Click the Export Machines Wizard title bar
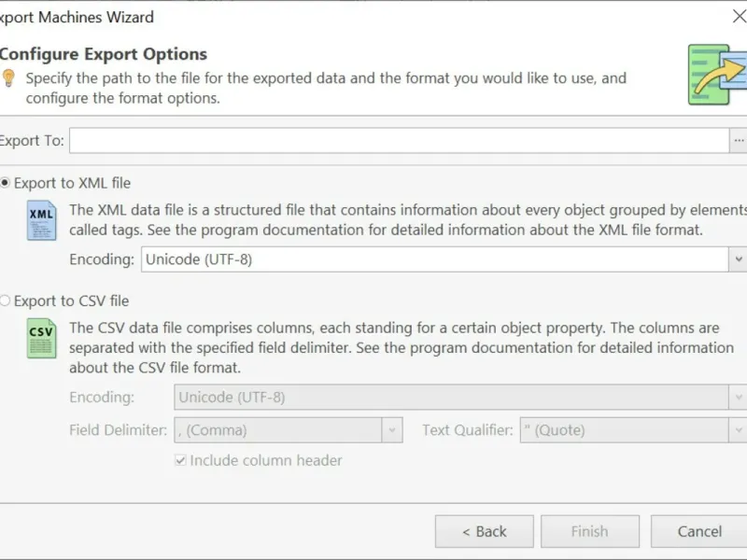 tap(280, 16)
